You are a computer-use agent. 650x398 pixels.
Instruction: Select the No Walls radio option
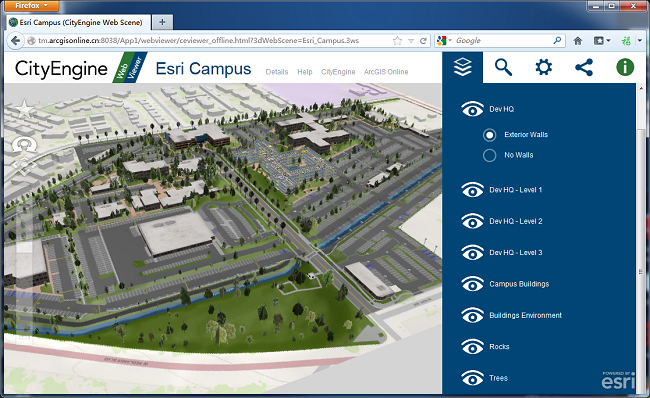tap(490, 155)
